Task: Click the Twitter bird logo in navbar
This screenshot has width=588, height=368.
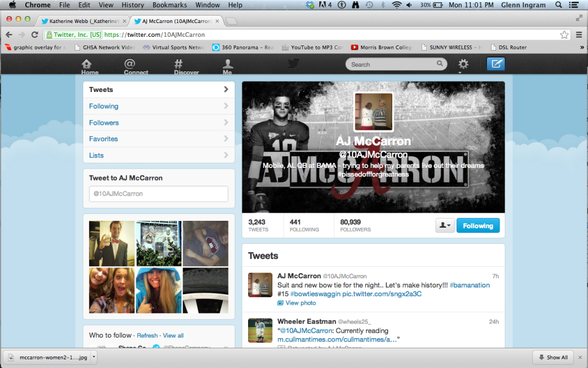Action: click(293, 64)
